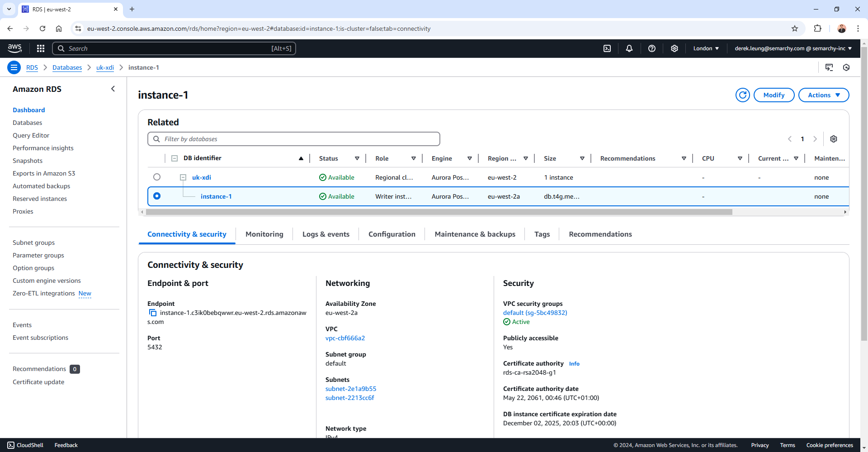Navigate back in browser history
Image resolution: width=868 pixels, height=452 pixels.
pyautogui.click(x=10, y=29)
